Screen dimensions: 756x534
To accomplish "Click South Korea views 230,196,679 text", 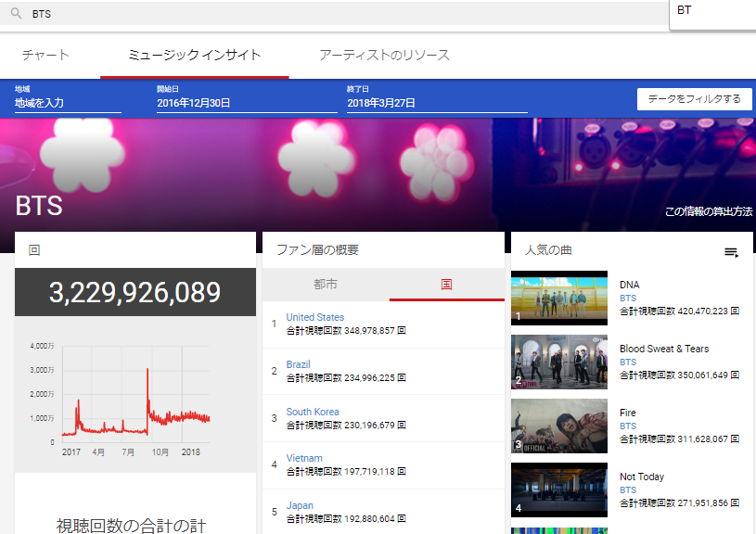I will [x=346, y=426].
